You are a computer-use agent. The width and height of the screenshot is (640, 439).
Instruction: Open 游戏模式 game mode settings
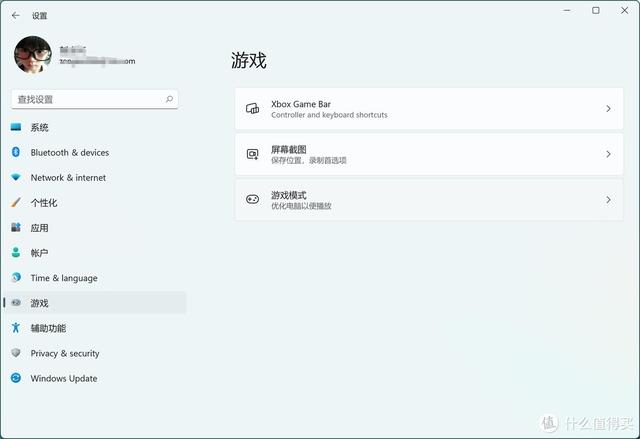point(429,200)
